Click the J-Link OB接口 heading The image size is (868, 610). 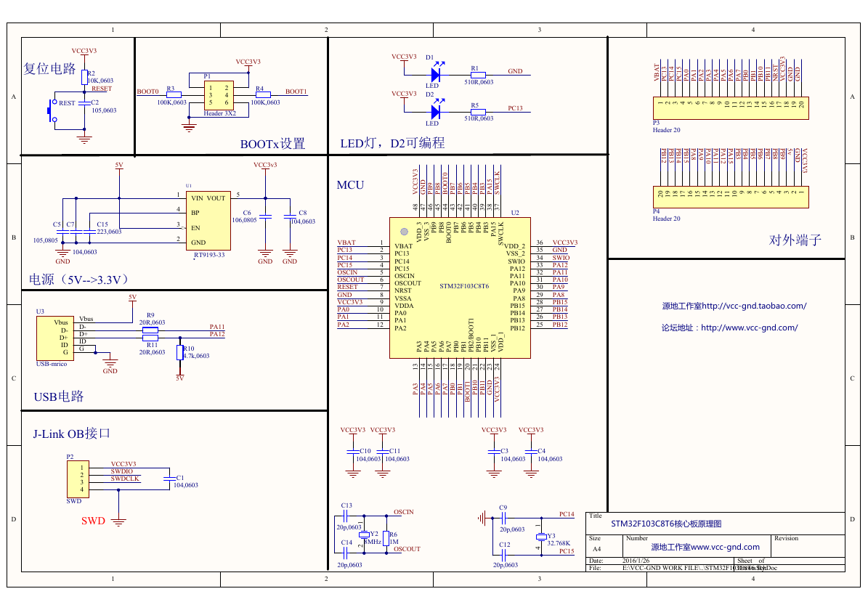pyautogui.click(x=71, y=434)
